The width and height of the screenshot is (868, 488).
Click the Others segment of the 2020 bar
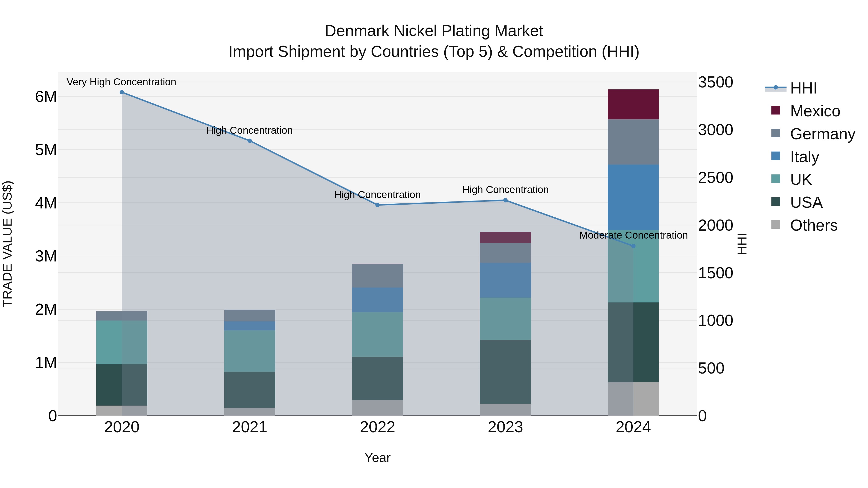pos(122,411)
